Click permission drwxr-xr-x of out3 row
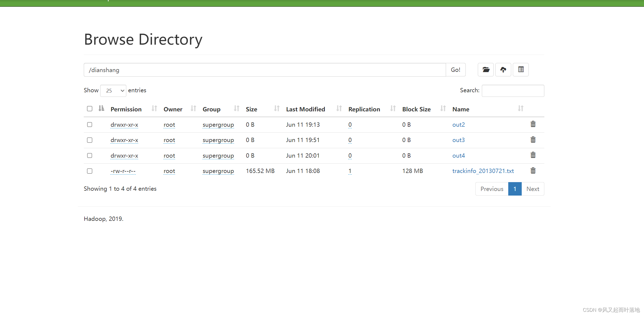 pos(124,140)
